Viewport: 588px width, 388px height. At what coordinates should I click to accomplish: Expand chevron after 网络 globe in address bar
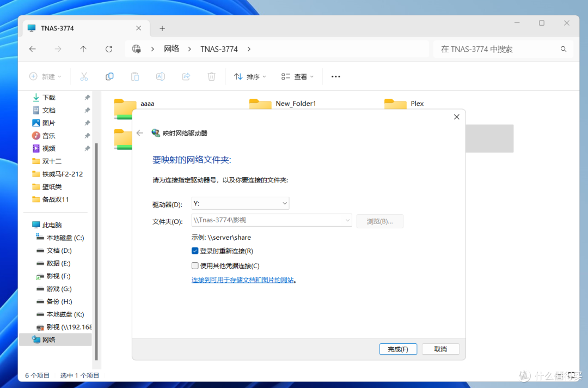(x=152, y=49)
